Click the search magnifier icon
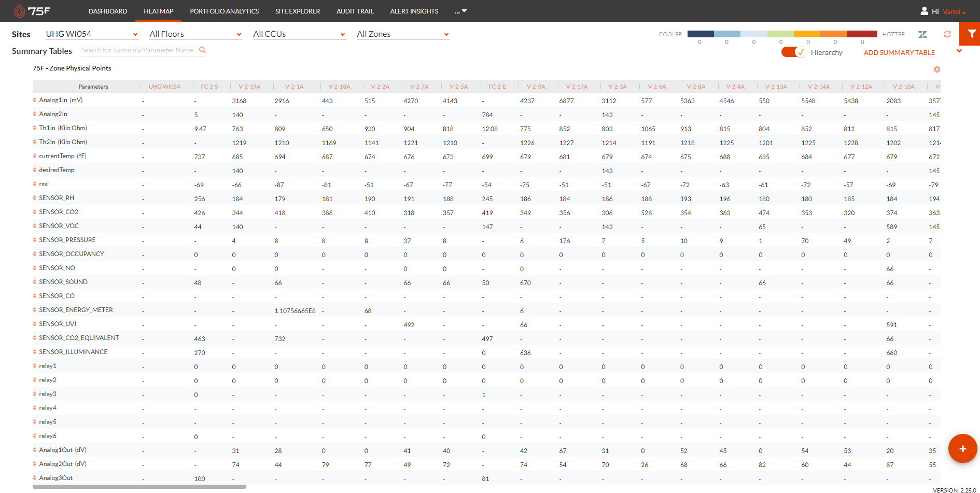This screenshot has width=980, height=493. click(x=203, y=50)
